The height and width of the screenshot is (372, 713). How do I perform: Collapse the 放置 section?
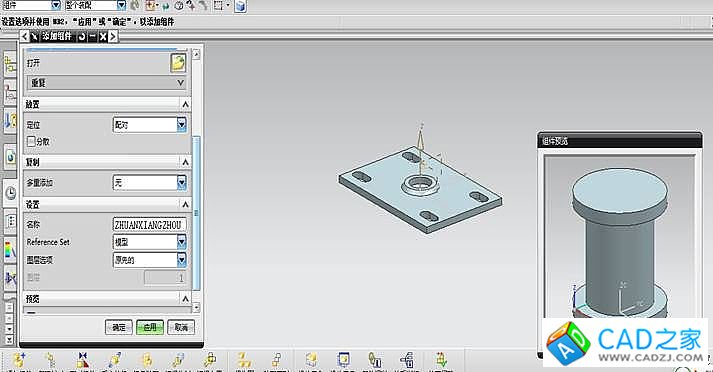point(185,104)
